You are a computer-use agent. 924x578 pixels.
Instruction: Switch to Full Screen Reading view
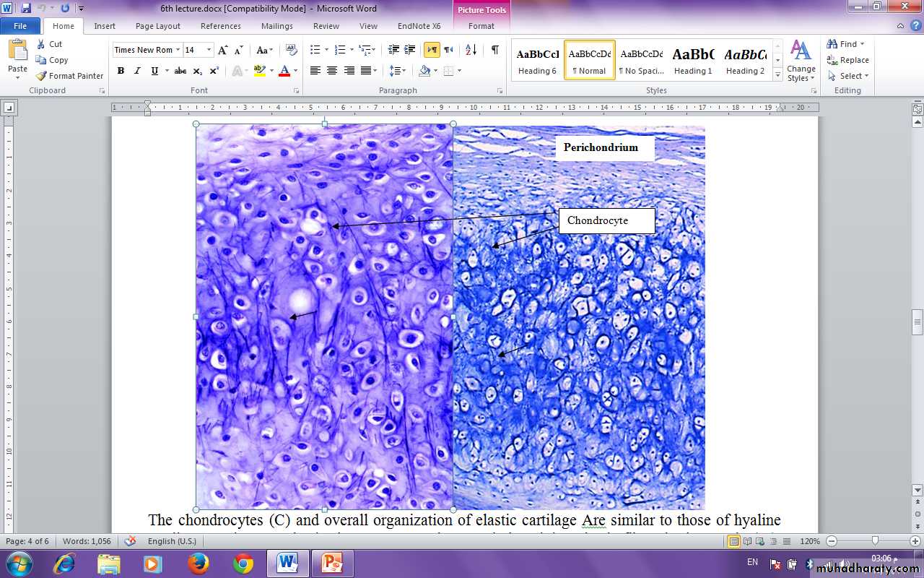pos(747,541)
